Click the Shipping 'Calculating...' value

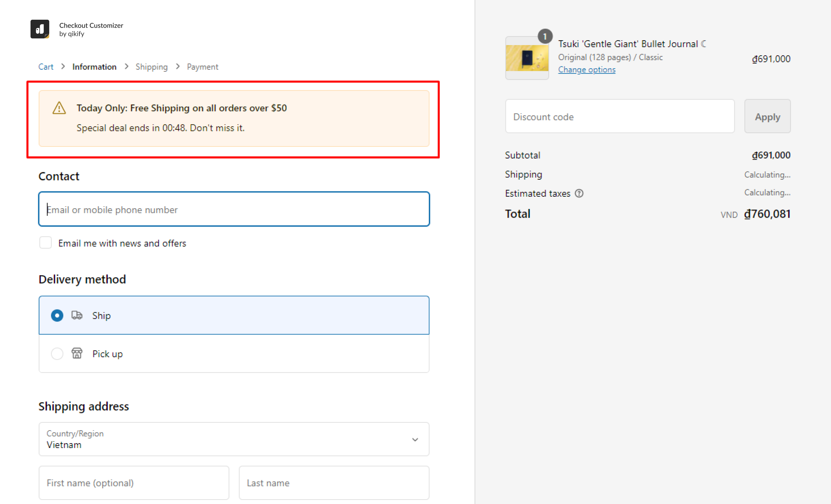coord(768,175)
